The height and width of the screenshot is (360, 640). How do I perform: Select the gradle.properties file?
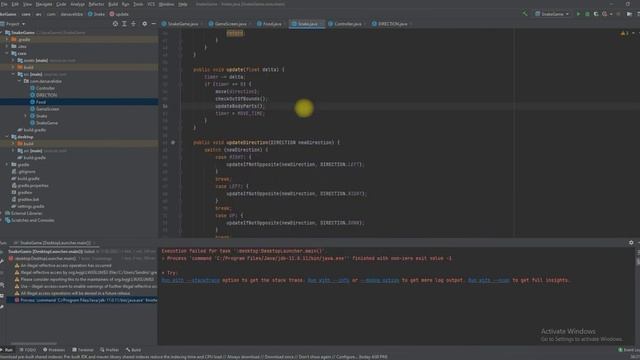click(33, 185)
